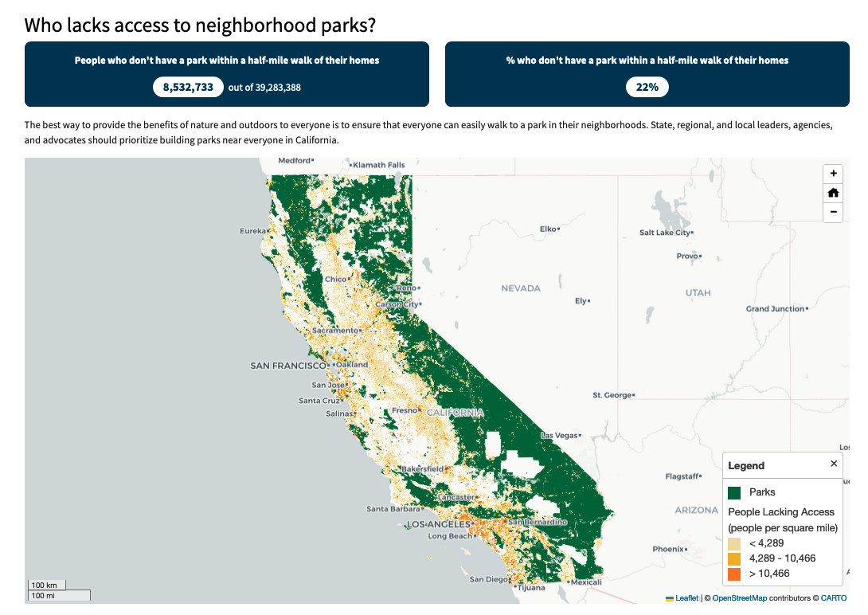Click the Sacramento city label
868x615 pixels.
[335, 331]
